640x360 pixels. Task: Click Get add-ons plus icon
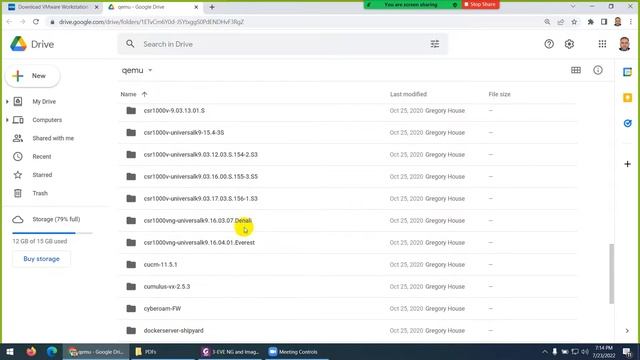(627, 164)
